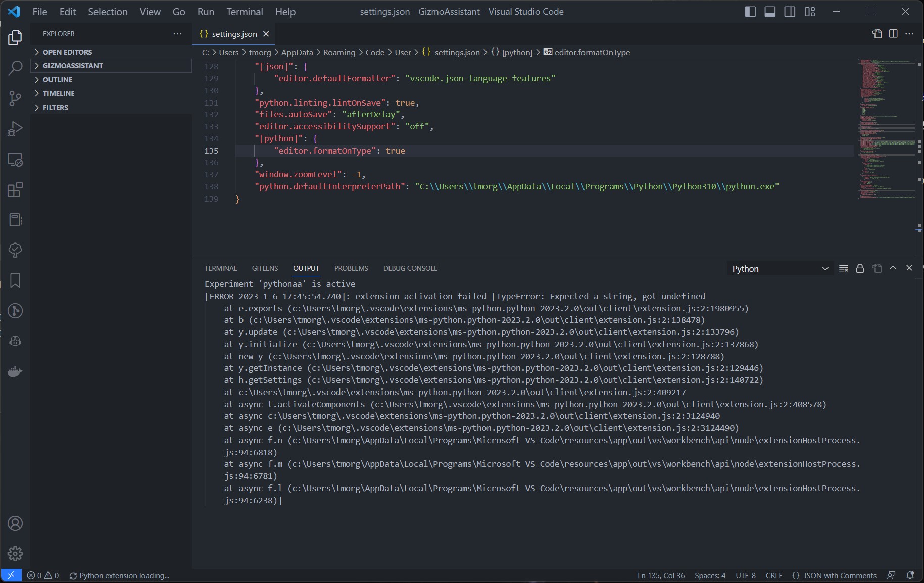Open the Docker view icon
The height and width of the screenshot is (583, 924).
pyautogui.click(x=15, y=371)
